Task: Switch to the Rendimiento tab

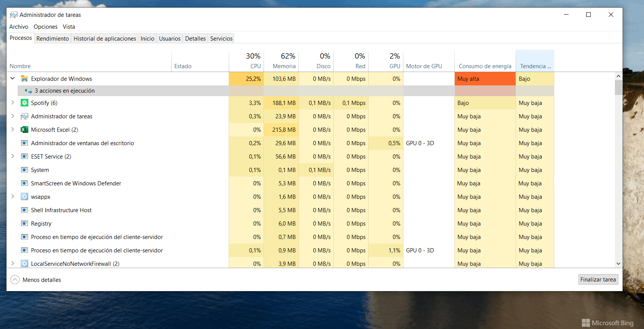Action: pyautogui.click(x=52, y=38)
